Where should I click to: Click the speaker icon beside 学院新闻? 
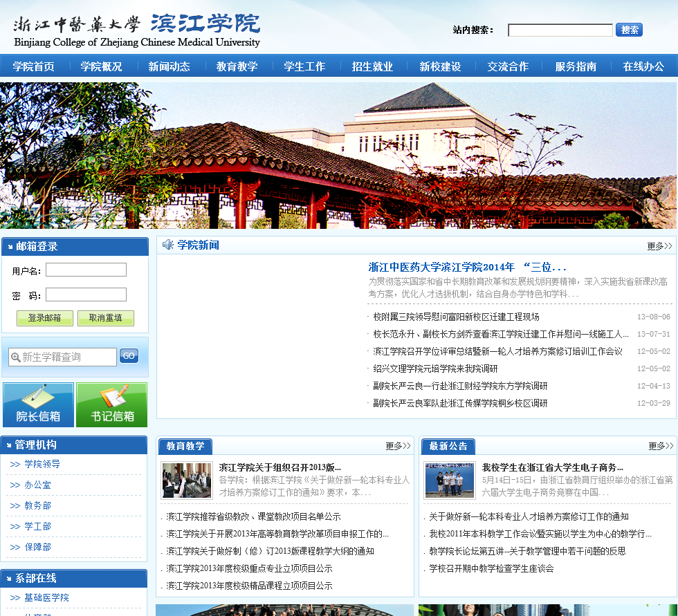click(167, 245)
